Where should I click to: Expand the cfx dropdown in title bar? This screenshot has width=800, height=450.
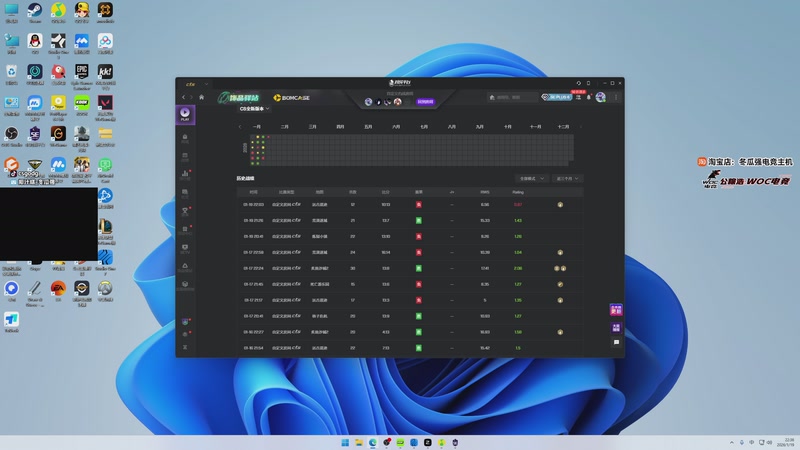coord(206,84)
